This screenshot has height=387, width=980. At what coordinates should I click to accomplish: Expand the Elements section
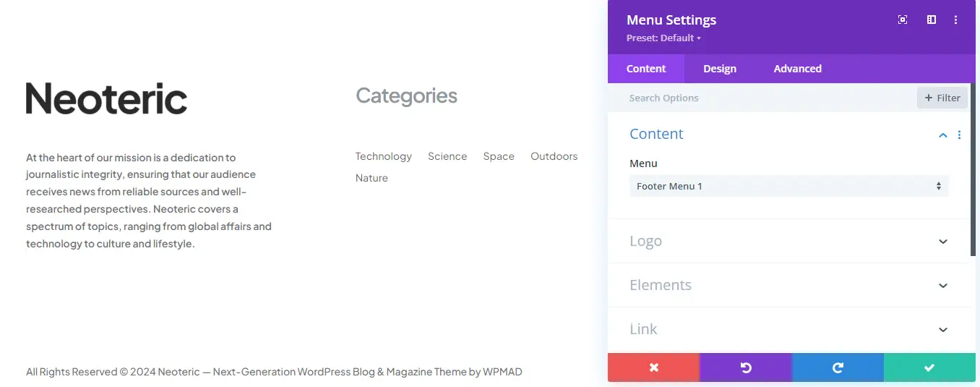pyautogui.click(x=942, y=286)
